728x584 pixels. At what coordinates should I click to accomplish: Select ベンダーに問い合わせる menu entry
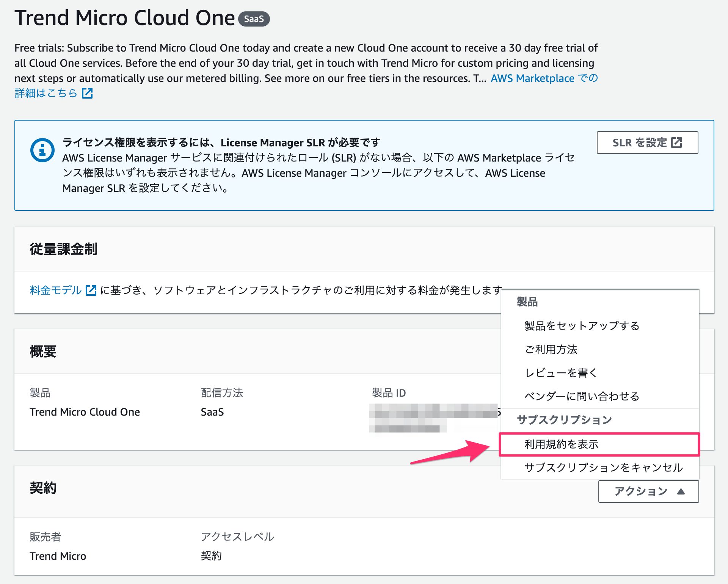pyautogui.click(x=581, y=396)
